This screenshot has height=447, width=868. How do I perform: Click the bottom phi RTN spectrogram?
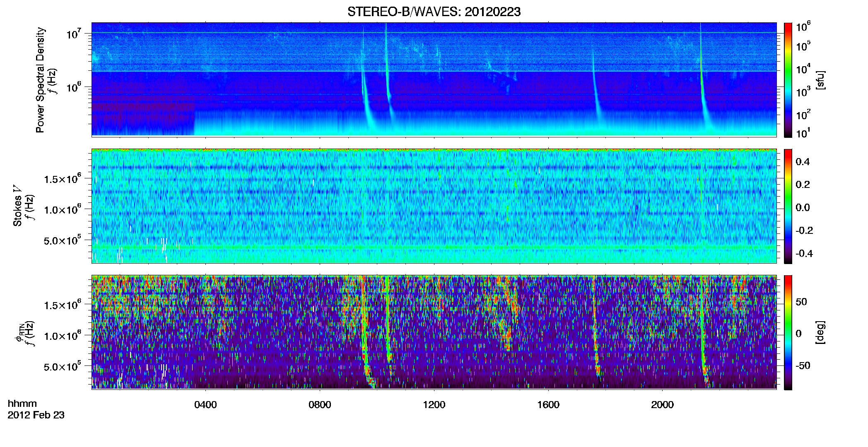tap(434, 332)
